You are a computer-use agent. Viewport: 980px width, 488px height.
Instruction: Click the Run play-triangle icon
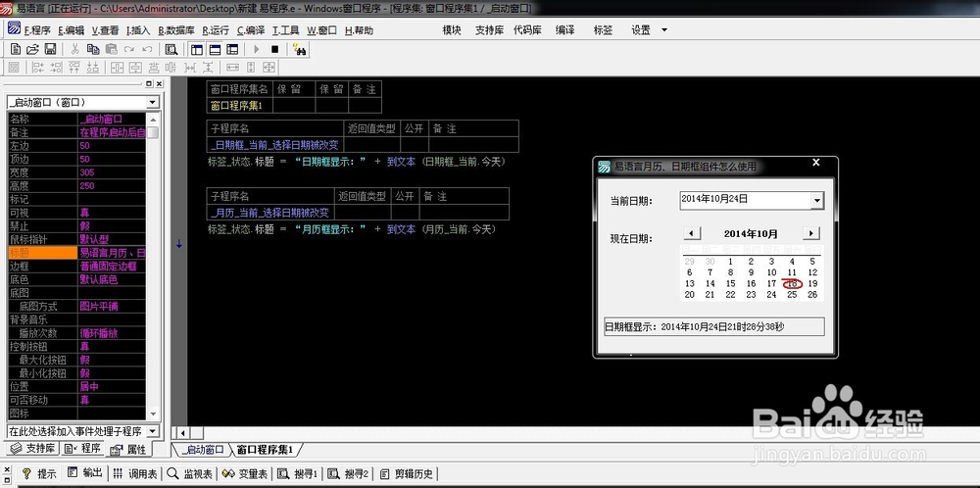[256, 49]
